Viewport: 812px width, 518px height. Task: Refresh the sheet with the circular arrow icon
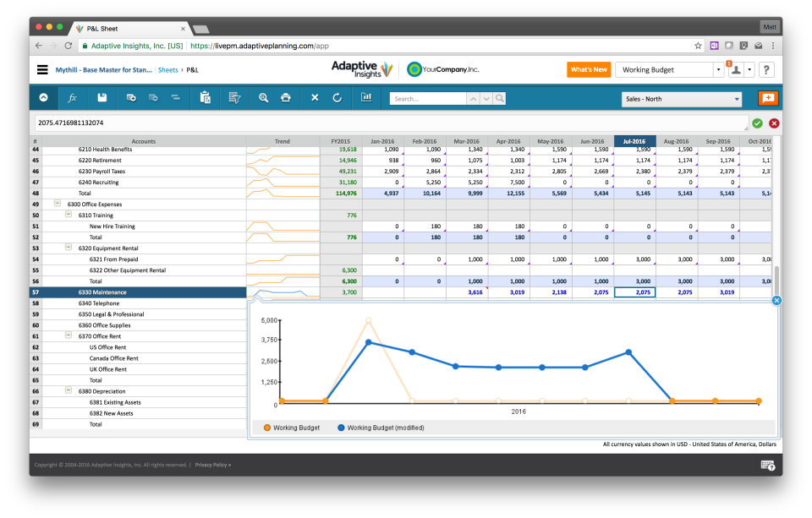pyautogui.click(x=336, y=98)
